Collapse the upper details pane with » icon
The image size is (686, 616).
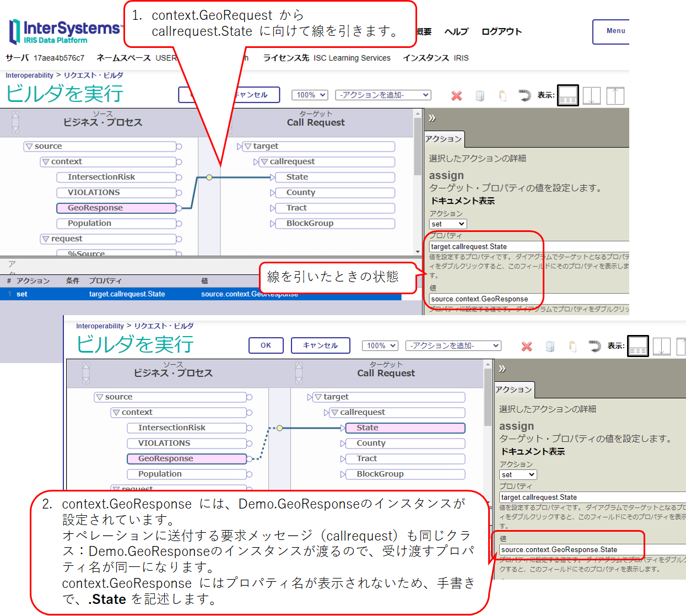pos(432,118)
